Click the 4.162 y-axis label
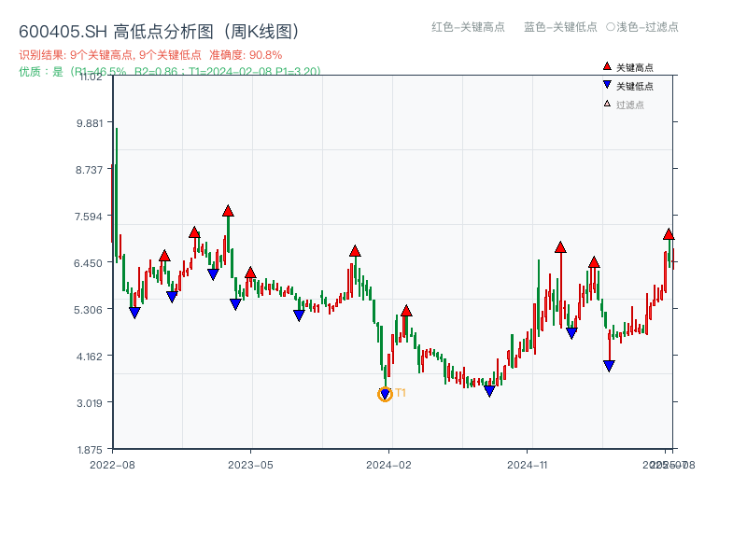Screen dimensions: 747x560 89,357
